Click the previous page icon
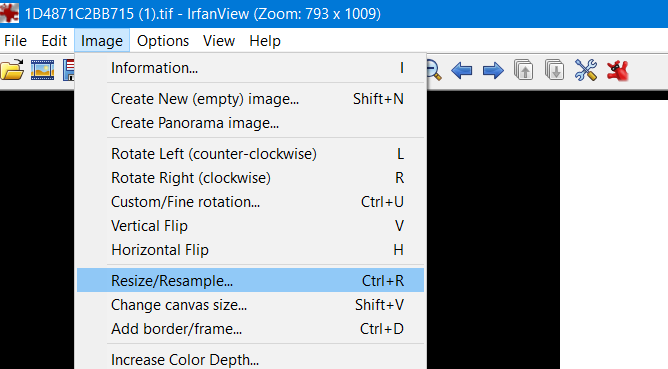Viewport: 668px width, 369px height. [524, 70]
